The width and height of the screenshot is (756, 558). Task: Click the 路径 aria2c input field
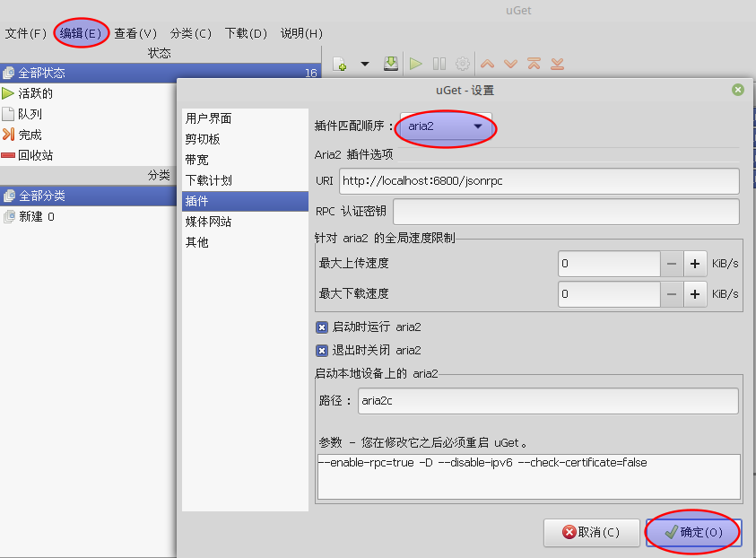click(548, 401)
